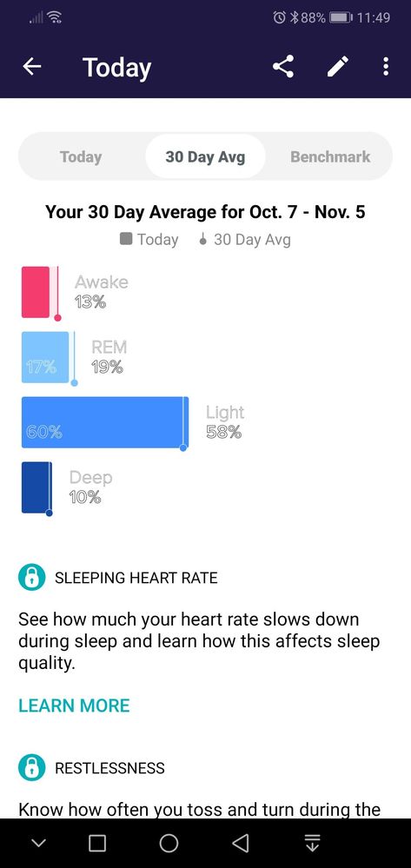
Task: Tap the dark blue Deep bar
Action: point(36,487)
